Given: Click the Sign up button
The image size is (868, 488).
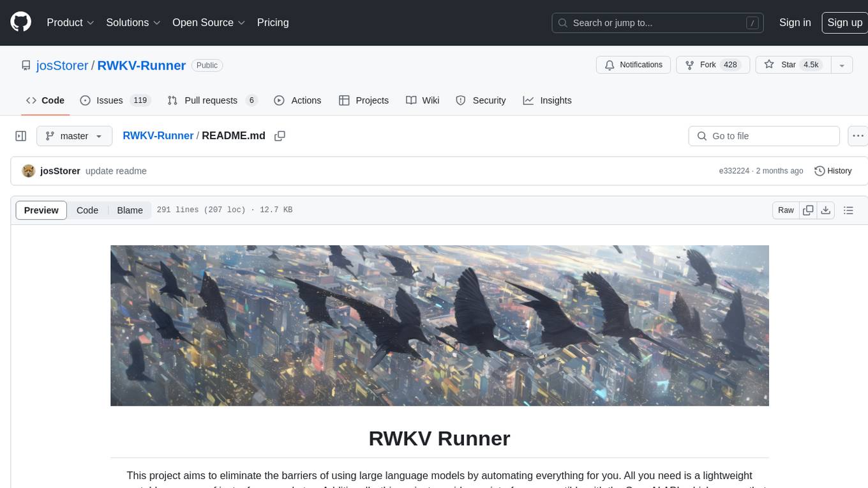Looking at the screenshot, I should 844,22.
